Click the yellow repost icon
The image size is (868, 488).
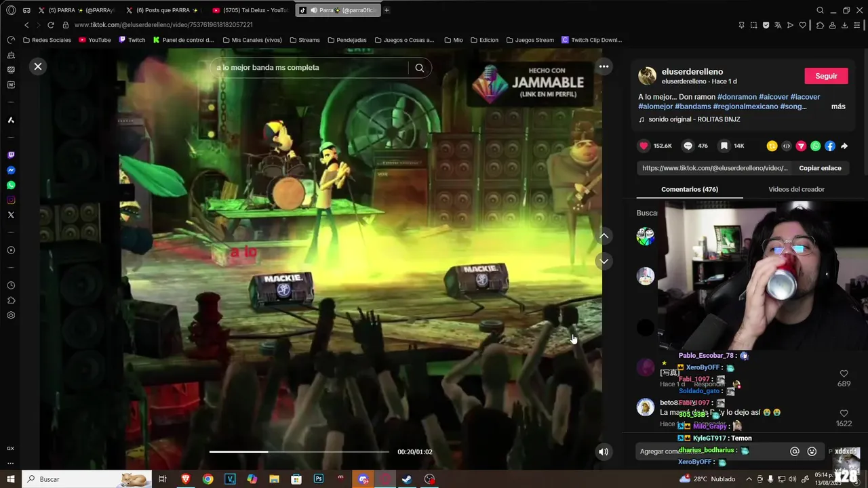(772, 146)
